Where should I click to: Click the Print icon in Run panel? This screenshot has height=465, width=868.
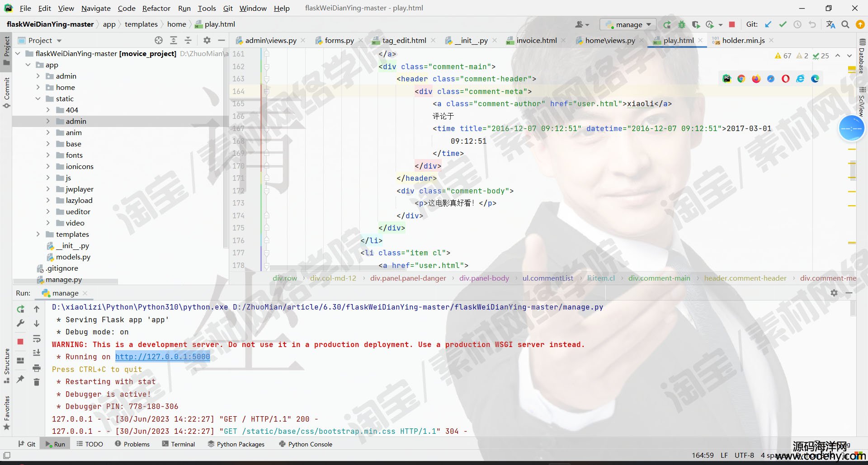[37, 368]
